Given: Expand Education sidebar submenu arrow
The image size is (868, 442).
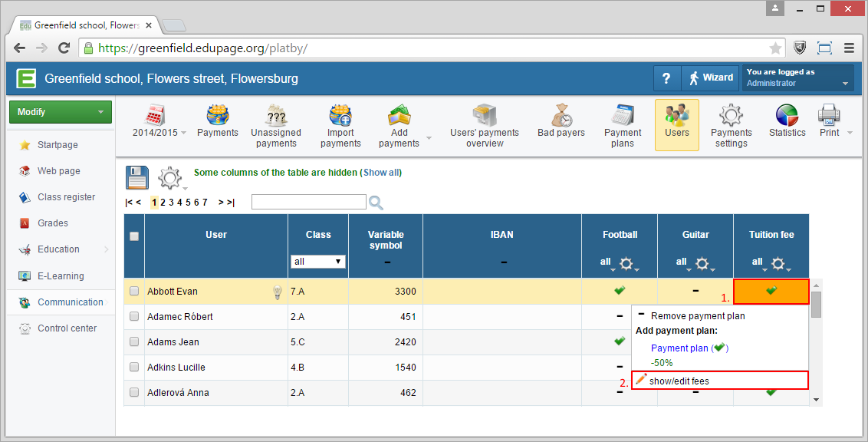Looking at the screenshot, I should pyautogui.click(x=107, y=249).
